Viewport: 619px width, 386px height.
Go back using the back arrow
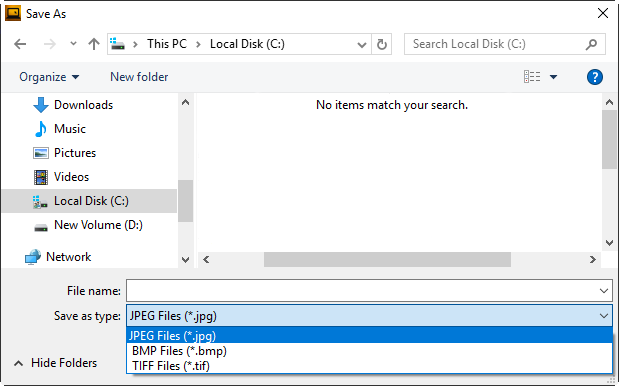click(x=20, y=44)
